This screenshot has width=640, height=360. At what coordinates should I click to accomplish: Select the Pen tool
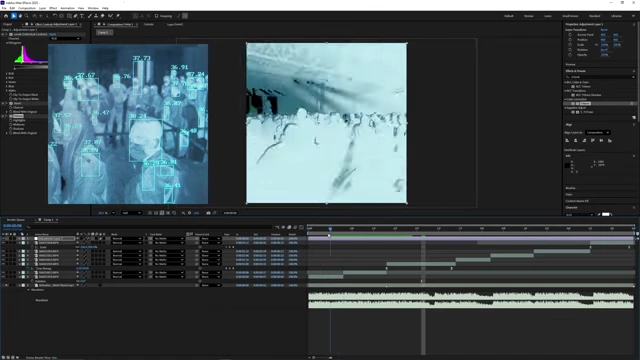click(x=76, y=16)
